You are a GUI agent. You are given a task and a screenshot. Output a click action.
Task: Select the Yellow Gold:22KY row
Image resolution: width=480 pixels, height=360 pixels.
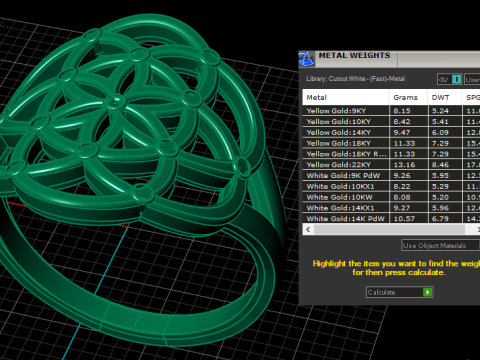391,165
